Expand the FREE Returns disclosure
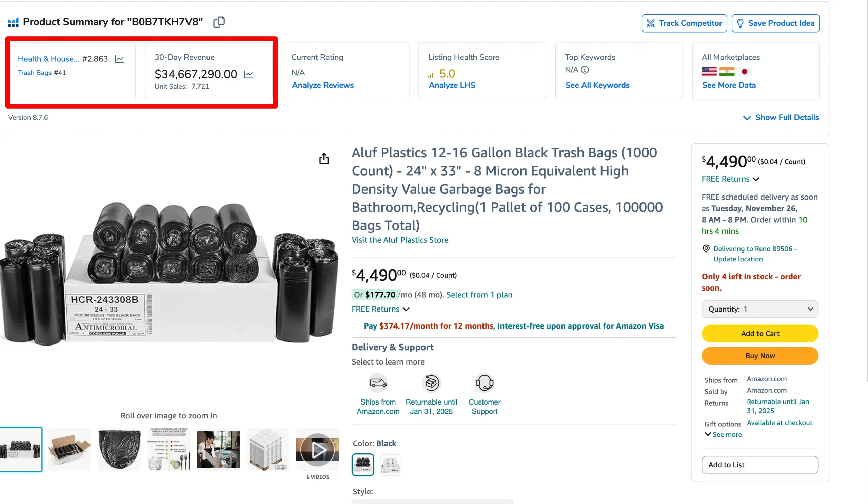Image resolution: width=868 pixels, height=504 pixels. click(380, 309)
